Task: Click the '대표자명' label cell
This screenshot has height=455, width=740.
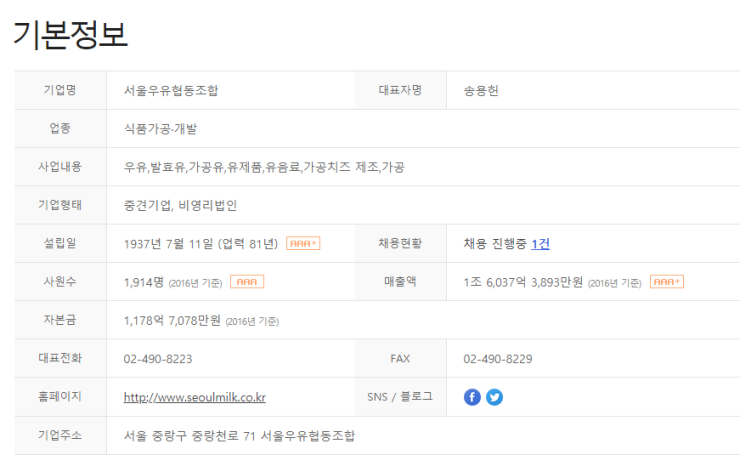Action: point(400,90)
